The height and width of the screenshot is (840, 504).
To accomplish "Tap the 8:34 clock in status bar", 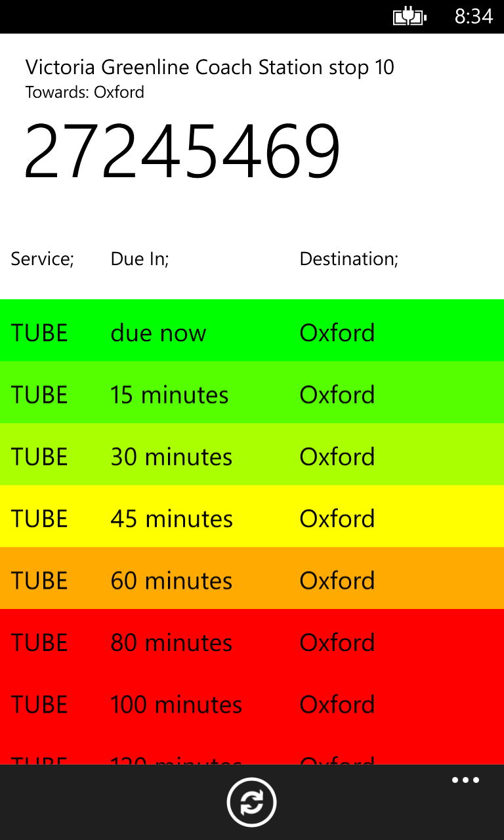I will [x=473, y=16].
